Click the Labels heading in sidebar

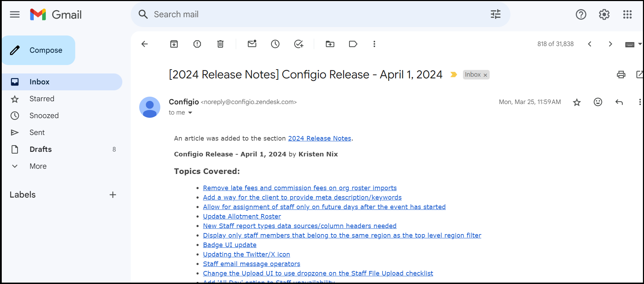22,195
